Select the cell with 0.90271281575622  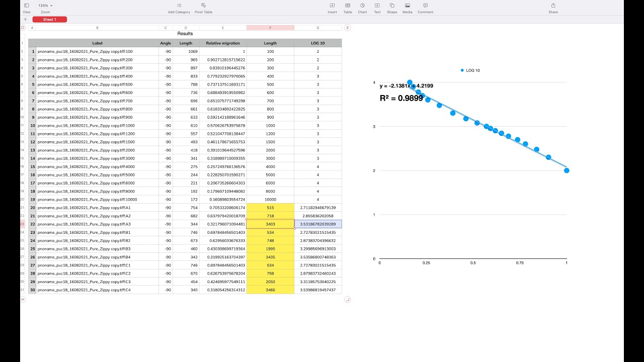(x=223, y=59)
